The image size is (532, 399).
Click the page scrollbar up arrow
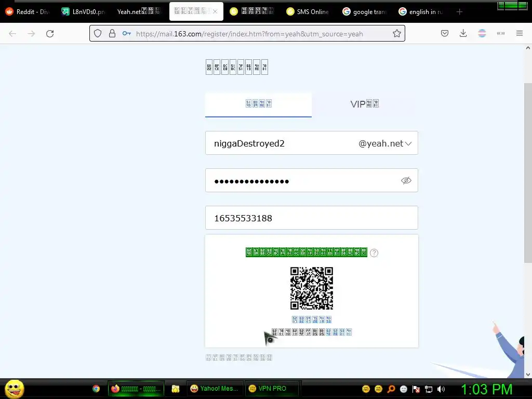click(x=528, y=48)
